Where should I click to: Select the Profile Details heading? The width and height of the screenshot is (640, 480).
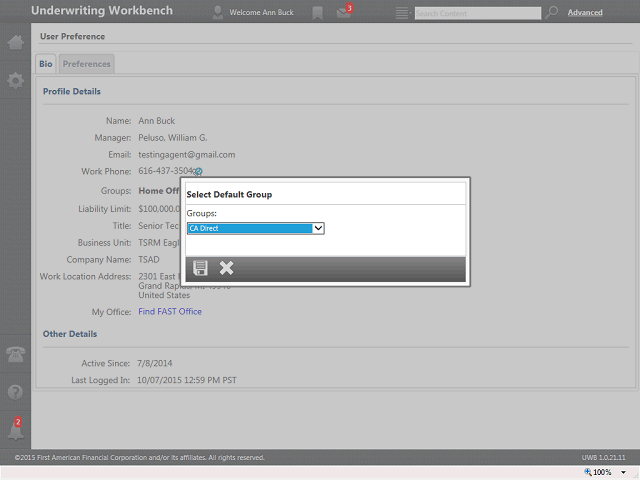[x=72, y=91]
